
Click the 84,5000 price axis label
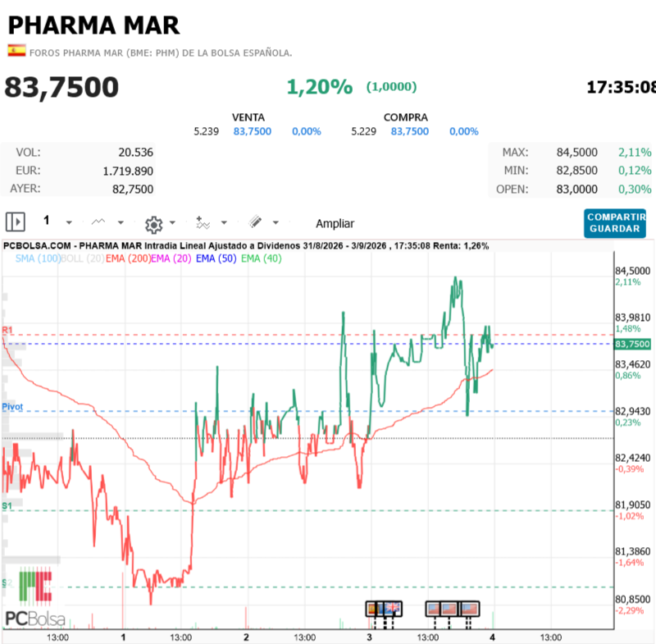(x=632, y=271)
